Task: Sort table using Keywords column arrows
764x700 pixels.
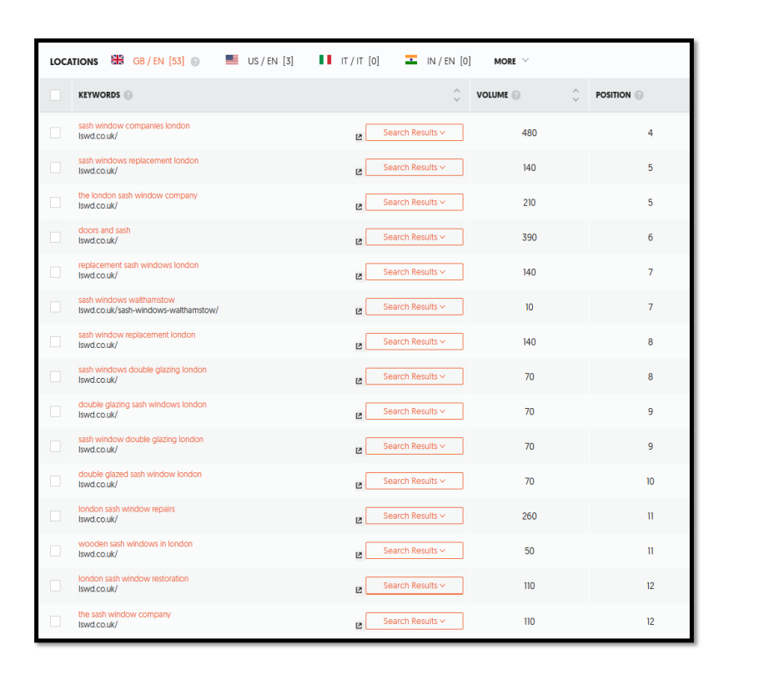Action: click(x=456, y=95)
